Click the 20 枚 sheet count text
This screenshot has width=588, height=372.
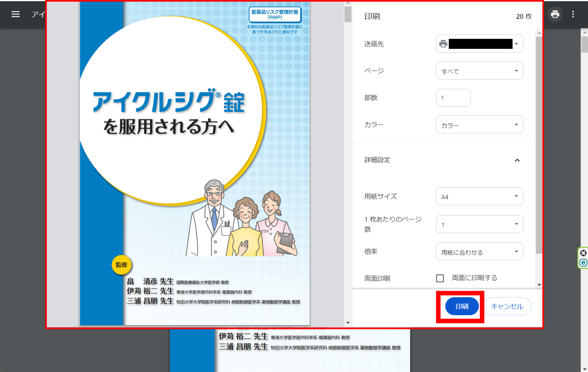[x=524, y=16]
